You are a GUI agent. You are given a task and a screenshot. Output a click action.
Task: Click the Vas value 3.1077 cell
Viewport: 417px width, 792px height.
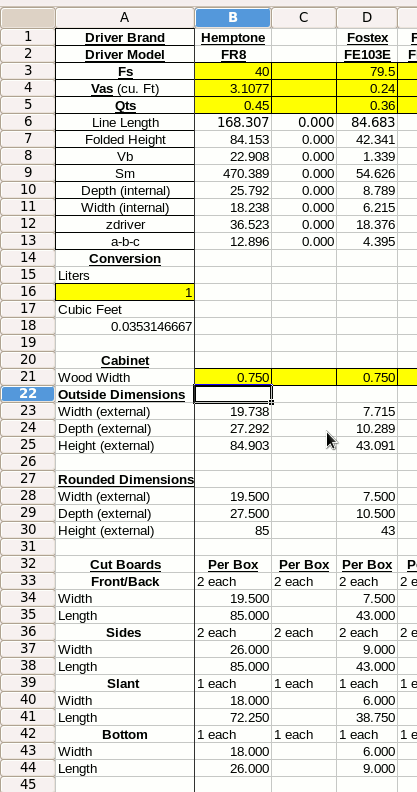tap(233, 89)
